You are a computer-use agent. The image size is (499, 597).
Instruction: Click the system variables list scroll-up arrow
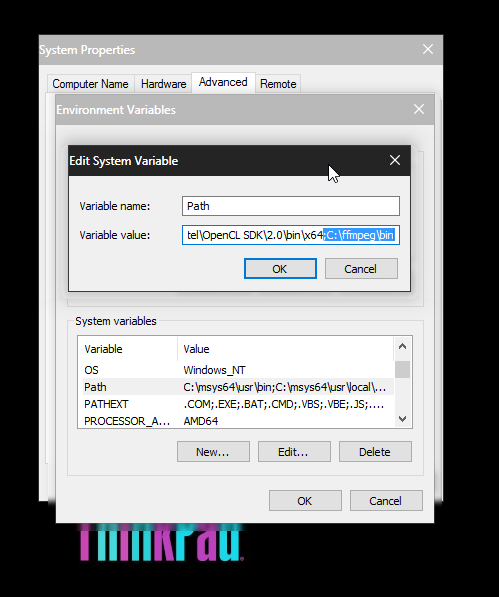point(402,346)
